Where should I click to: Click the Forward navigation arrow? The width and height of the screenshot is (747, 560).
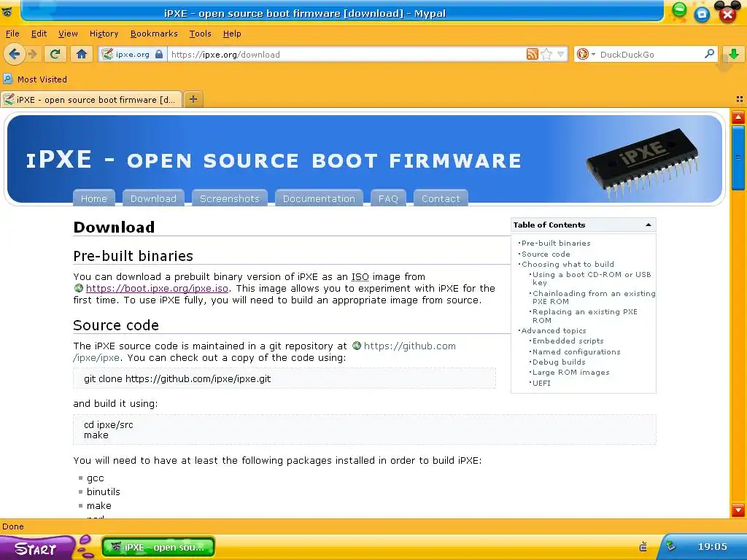point(33,54)
